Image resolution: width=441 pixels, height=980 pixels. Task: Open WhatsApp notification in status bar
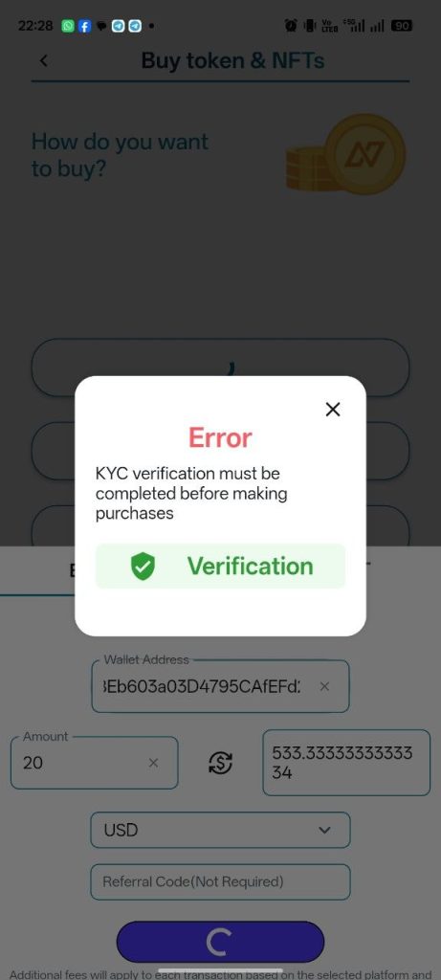68,26
